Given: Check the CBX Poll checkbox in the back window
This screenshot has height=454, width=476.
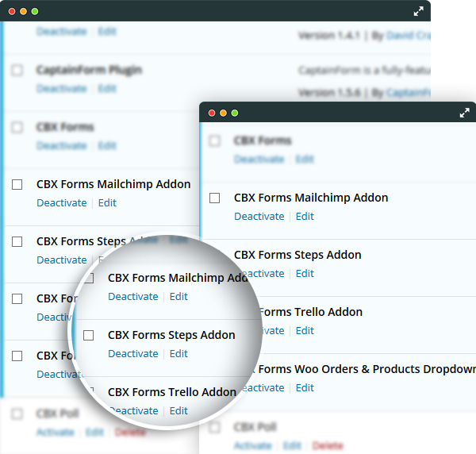Looking at the screenshot, I should [17, 414].
